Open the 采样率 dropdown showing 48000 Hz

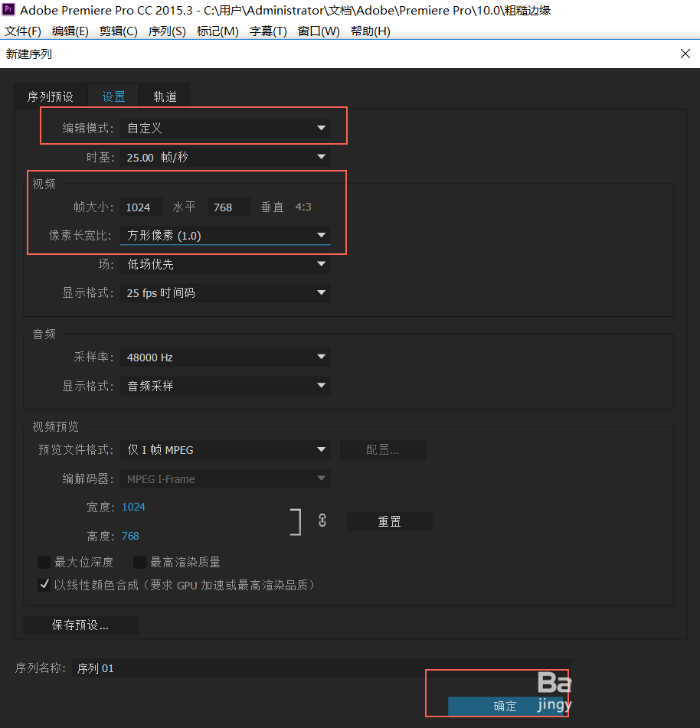pos(225,357)
